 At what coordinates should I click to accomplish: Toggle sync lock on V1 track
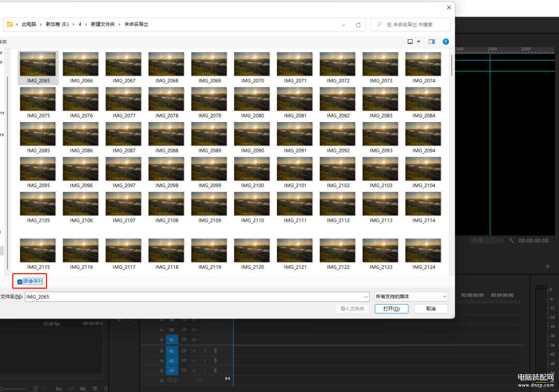click(x=184, y=340)
